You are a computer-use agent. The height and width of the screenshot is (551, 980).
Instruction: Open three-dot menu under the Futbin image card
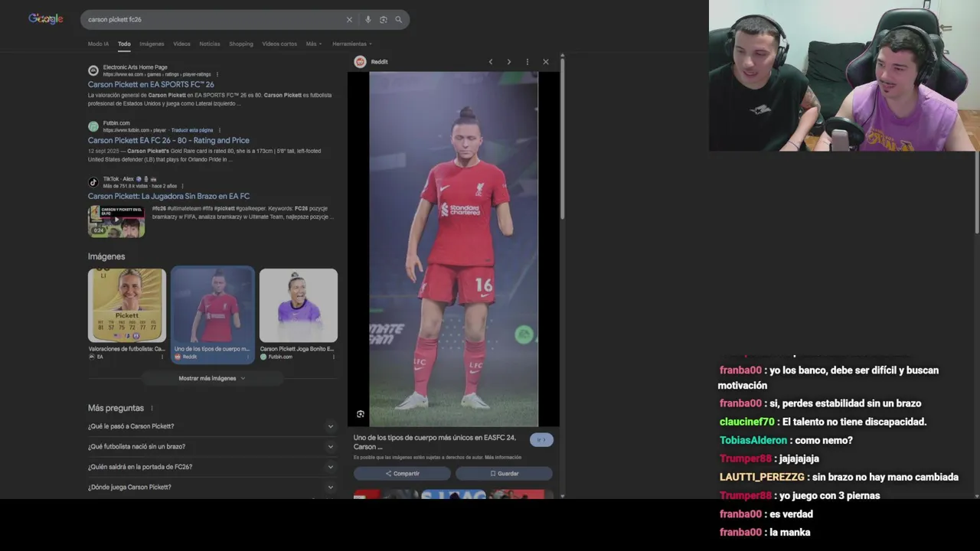(333, 357)
